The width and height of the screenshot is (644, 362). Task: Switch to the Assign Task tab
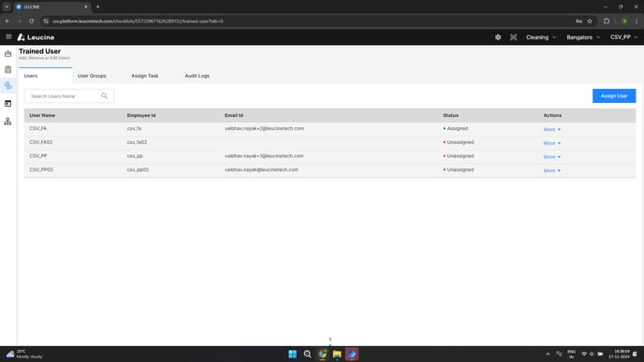click(x=144, y=76)
